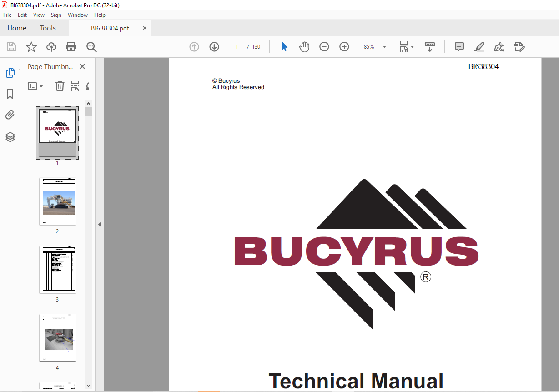Image resolution: width=559 pixels, height=392 pixels.
Task: Click the Insert pages icon in thumbnails panel
Action: pos(75,86)
